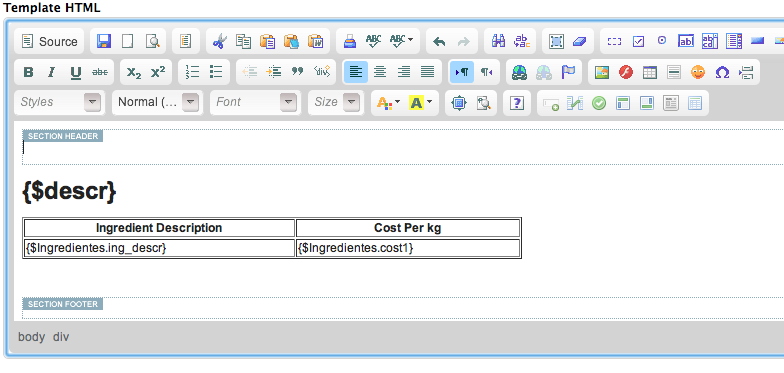784x373 pixels.
Task: Open the Normal paragraph format dropdown
Action: tap(157, 102)
